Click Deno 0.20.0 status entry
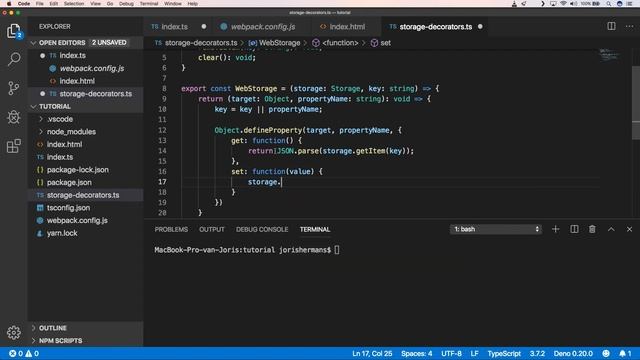 coord(573,353)
